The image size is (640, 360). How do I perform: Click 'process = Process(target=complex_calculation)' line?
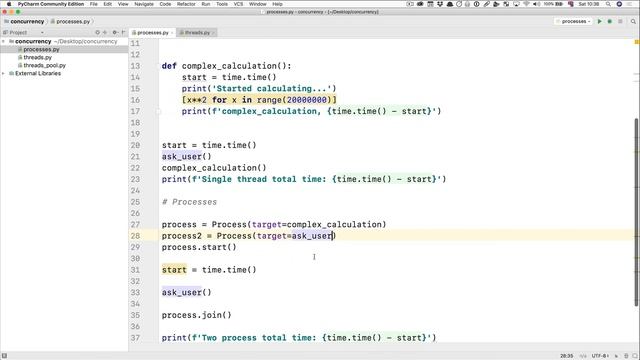point(274,224)
